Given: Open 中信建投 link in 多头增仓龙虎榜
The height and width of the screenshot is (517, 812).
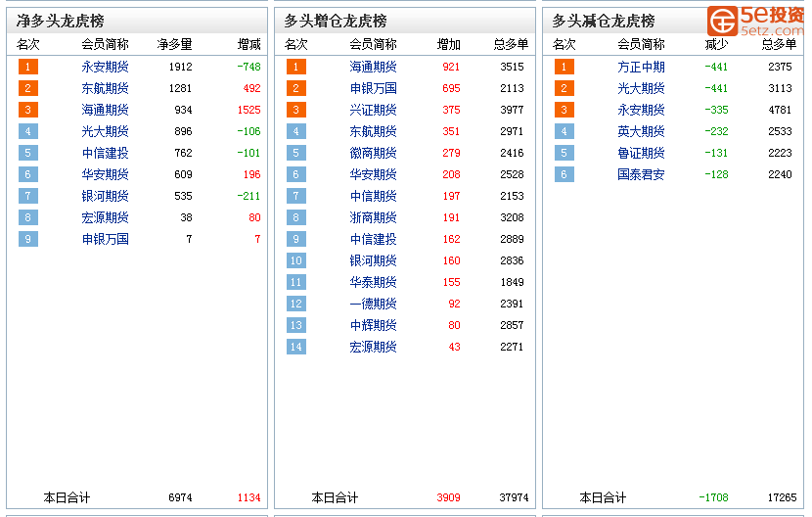Looking at the screenshot, I should 373,239.
